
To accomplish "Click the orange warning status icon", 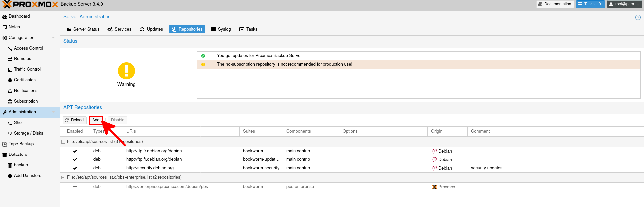I will tap(203, 64).
